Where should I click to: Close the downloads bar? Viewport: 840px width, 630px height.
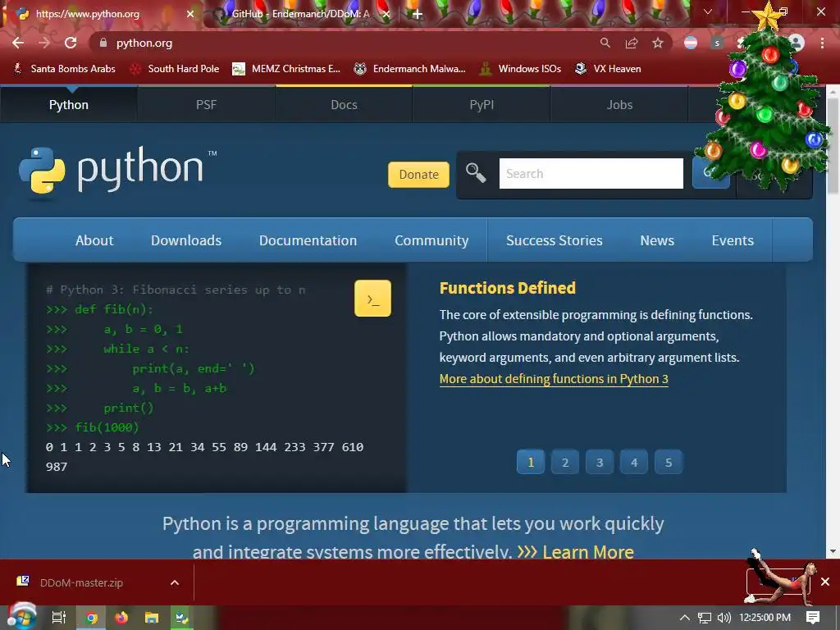825,582
